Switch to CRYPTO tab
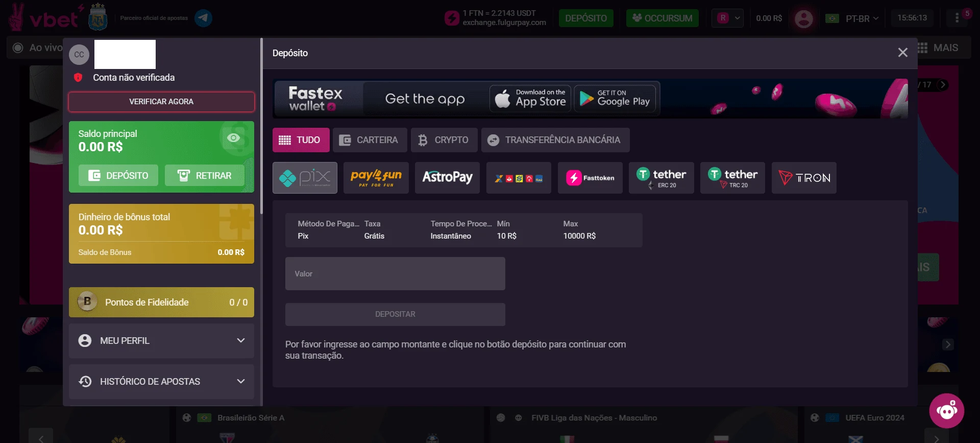The width and height of the screenshot is (980, 443). click(444, 140)
